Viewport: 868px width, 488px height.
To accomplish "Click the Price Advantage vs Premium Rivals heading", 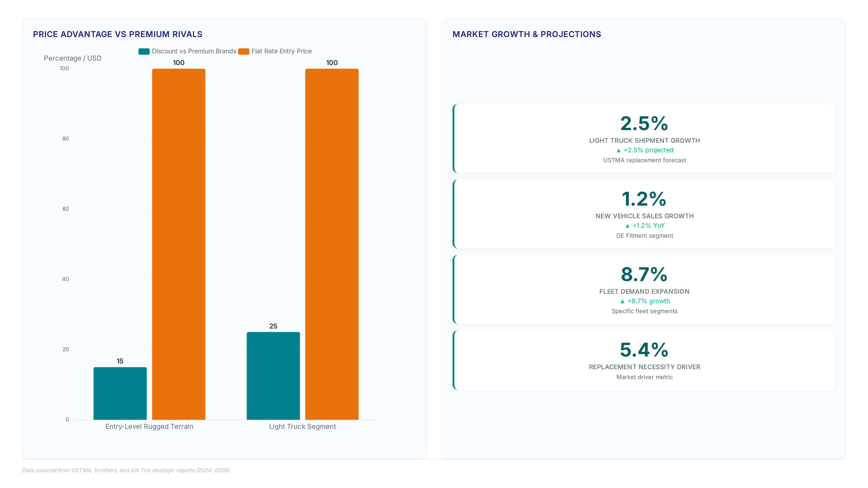I will coord(118,34).
